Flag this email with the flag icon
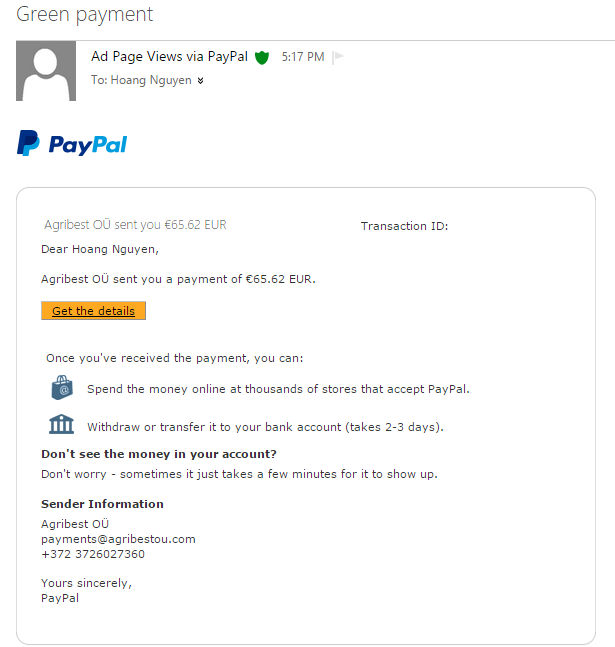The height and width of the screenshot is (647, 615). [x=337, y=57]
